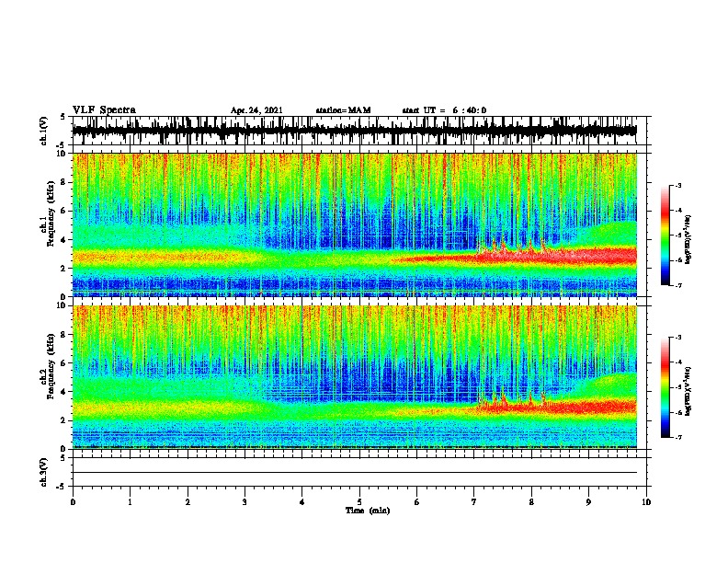
Task: Click time axis tick label "5"
Action: pyautogui.click(x=359, y=501)
